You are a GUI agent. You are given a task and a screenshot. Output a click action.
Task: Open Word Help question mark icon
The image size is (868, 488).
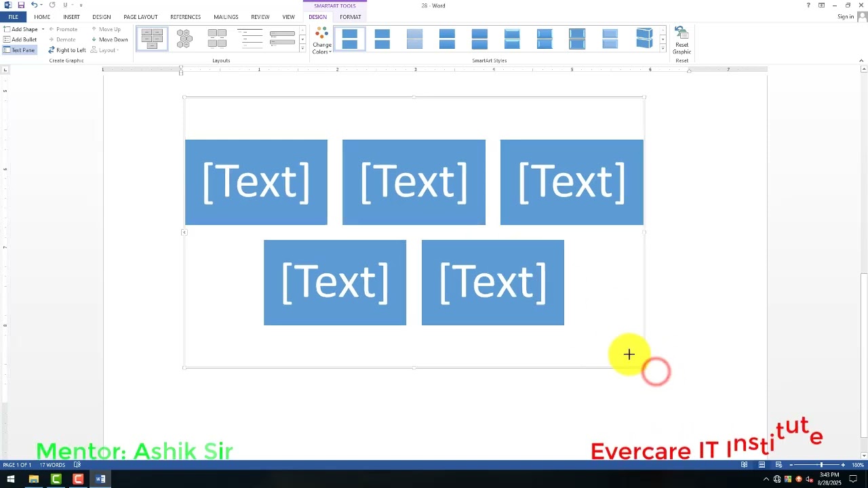(808, 5)
